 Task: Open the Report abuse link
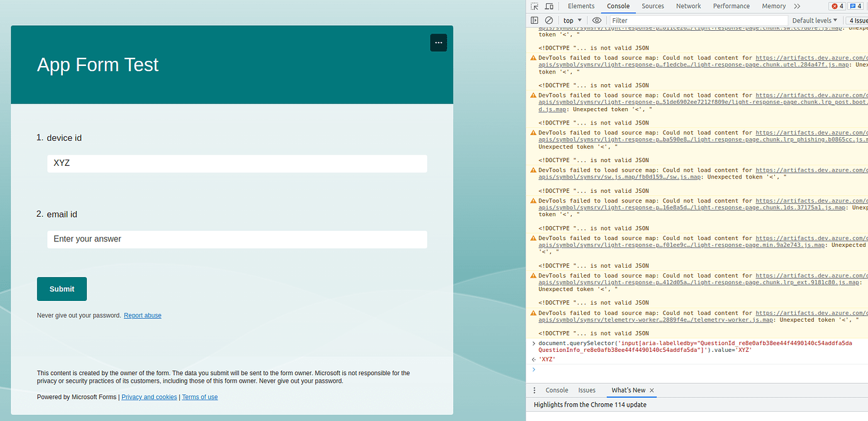(x=142, y=315)
